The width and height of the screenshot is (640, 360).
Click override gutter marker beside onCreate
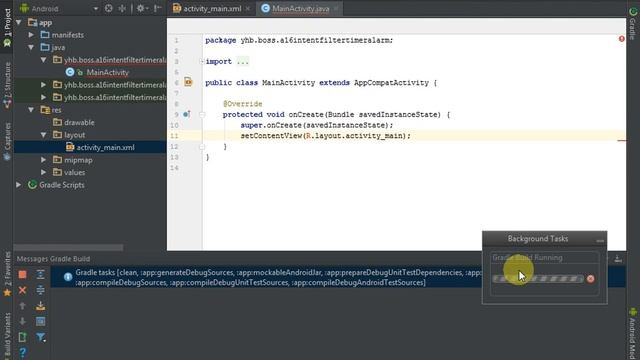tap(187, 114)
